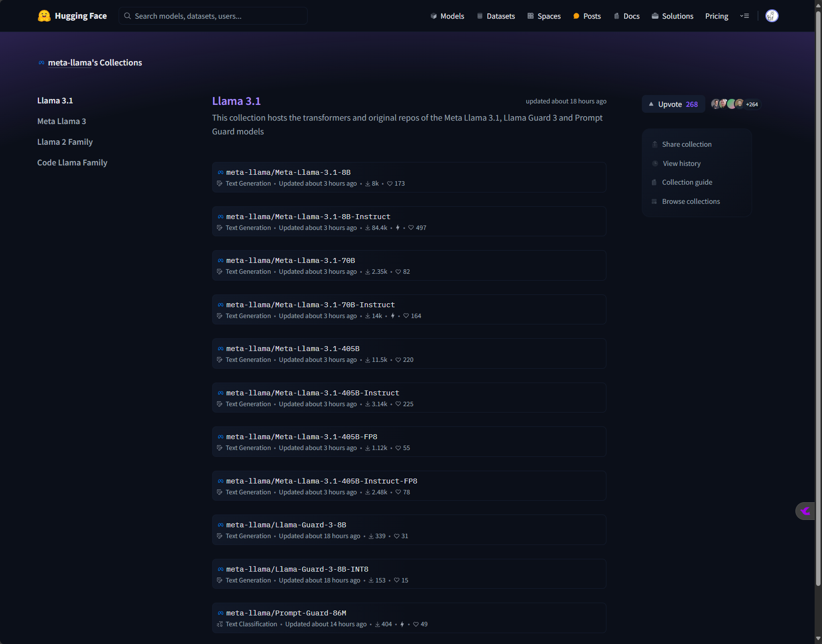Screen dimensions: 822x644
Task: Click the lightning inference icon on Meta-Llama-3.1-8B-Instruct
Action: [x=398, y=227]
